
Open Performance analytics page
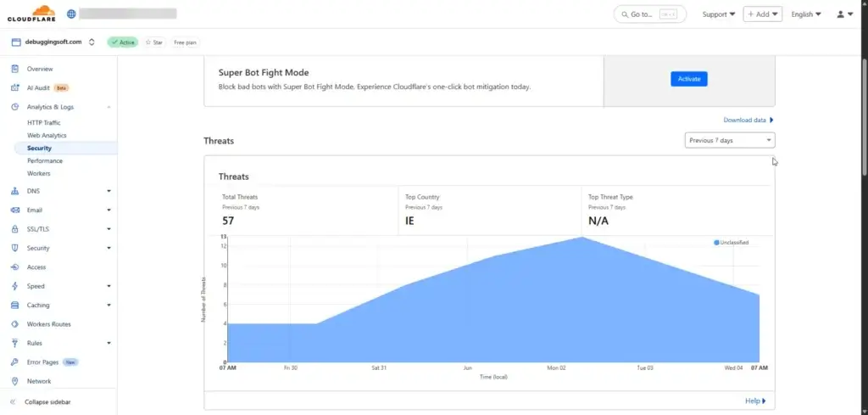coord(45,160)
